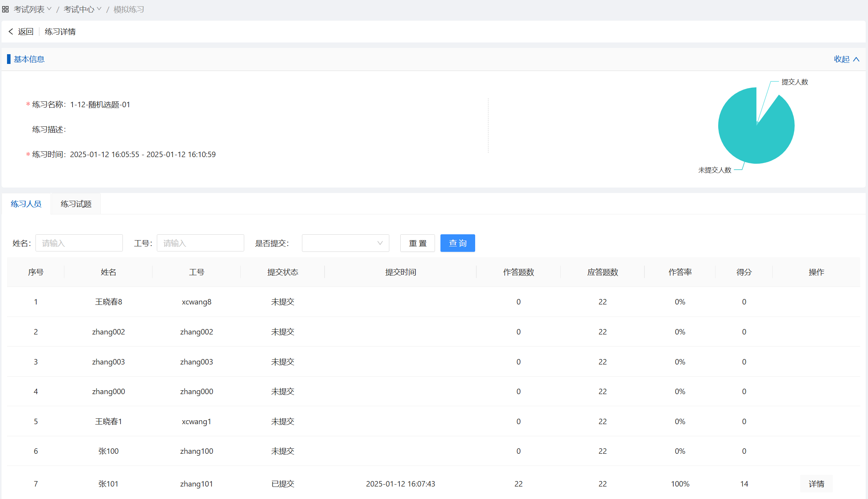Switch to the 练习试题 tab
868x499 pixels.
[76, 204]
